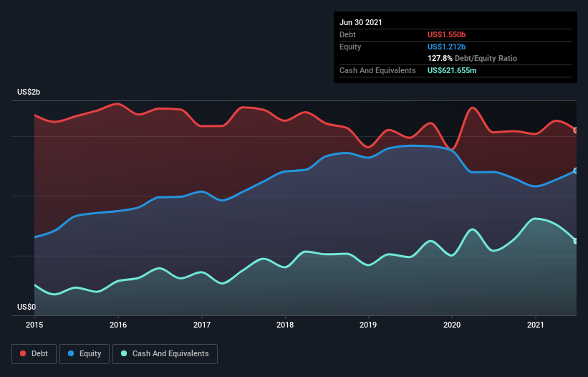588x377 pixels.
Task: Click the US$1.550b debt value
Action: (447, 34)
